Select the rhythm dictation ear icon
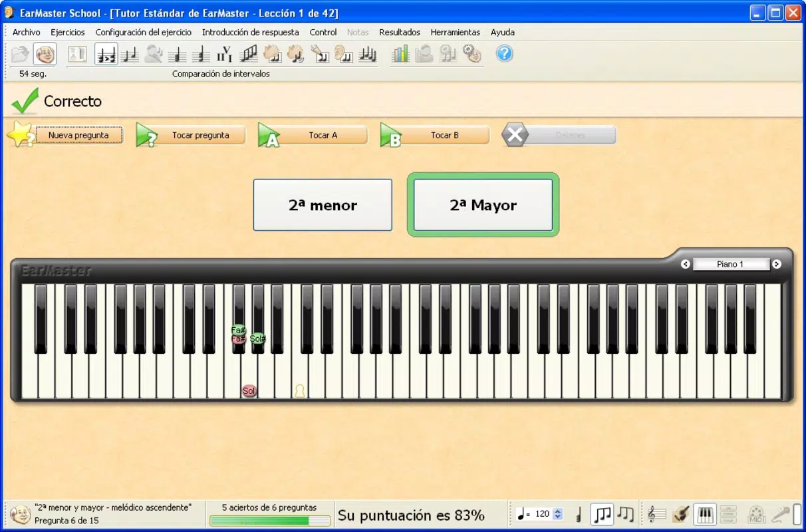Viewport: 806px width, 532px height. point(343,54)
